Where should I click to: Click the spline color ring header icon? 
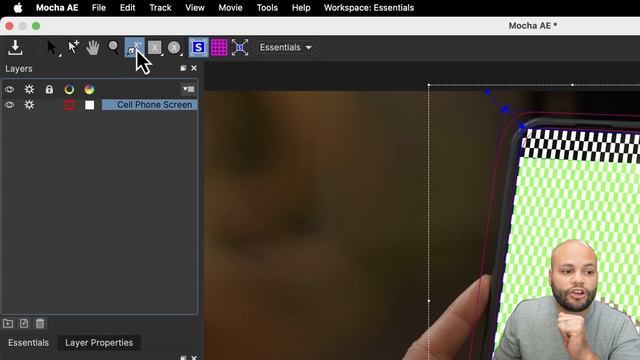pos(69,89)
